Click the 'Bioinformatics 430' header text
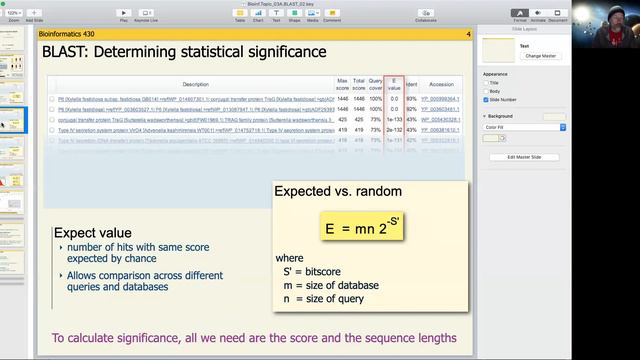The image size is (640, 360). 67,34
